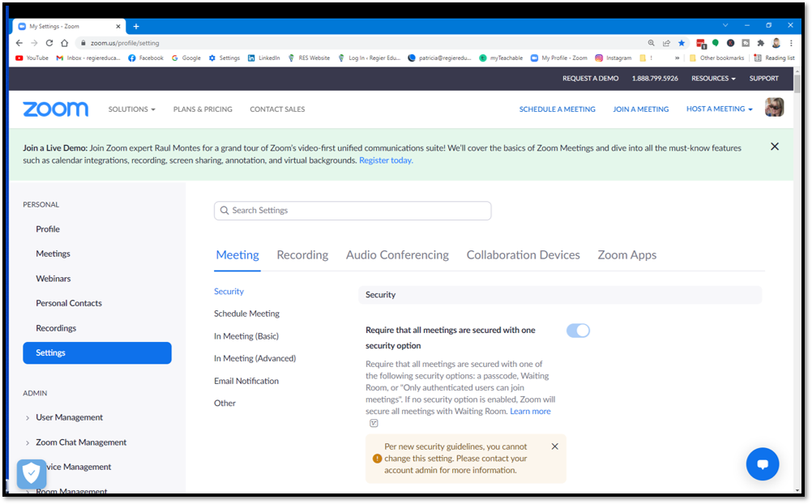The height and width of the screenshot is (504, 812).
Task: Open the Instagram bookmark
Action: pyautogui.click(x=613, y=58)
